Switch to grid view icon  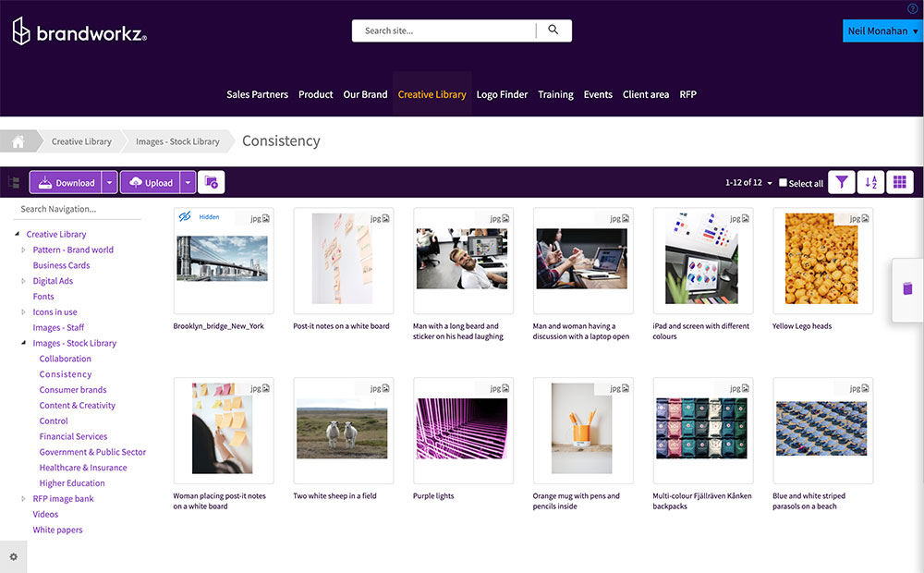point(900,182)
